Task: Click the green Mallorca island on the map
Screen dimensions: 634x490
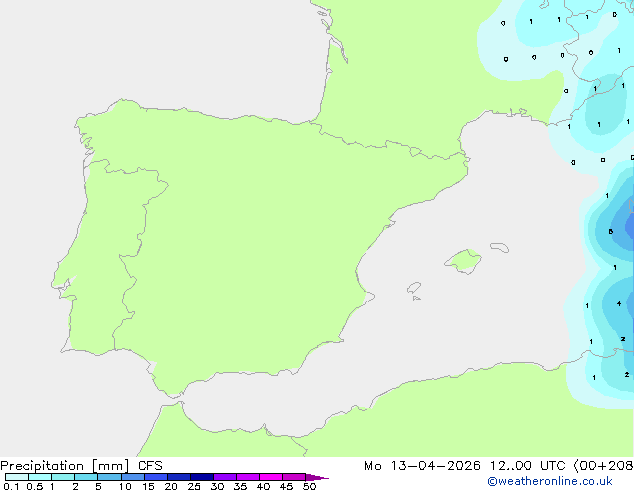Action: 463,261
